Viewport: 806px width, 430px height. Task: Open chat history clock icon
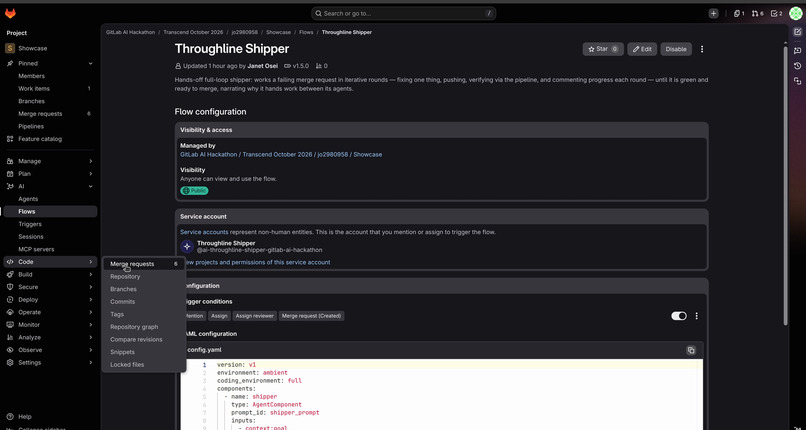[x=797, y=66]
